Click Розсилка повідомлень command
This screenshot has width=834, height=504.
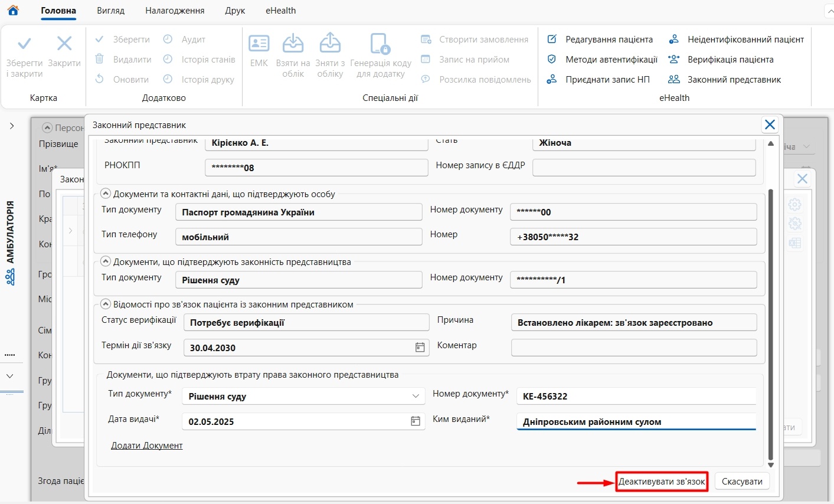476,80
